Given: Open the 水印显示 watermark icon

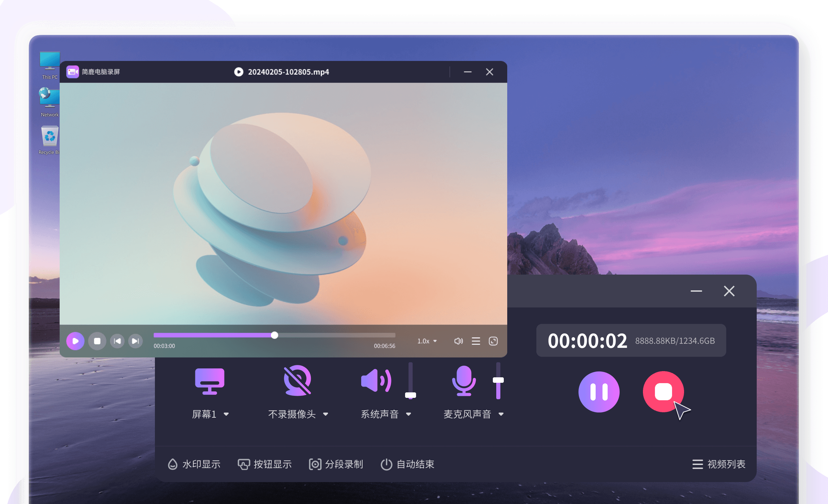Looking at the screenshot, I should click(x=173, y=464).
